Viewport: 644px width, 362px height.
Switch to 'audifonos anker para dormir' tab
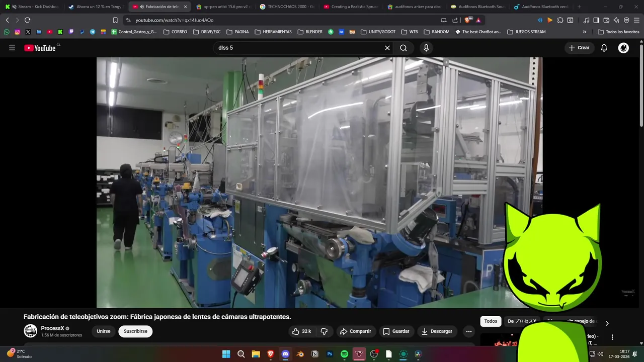[x=415, y=7]
